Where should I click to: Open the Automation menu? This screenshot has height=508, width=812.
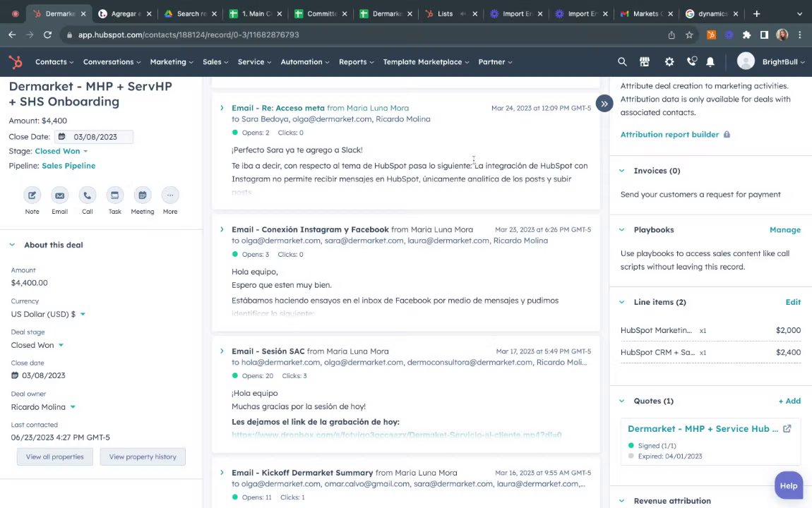coord(305,62)
